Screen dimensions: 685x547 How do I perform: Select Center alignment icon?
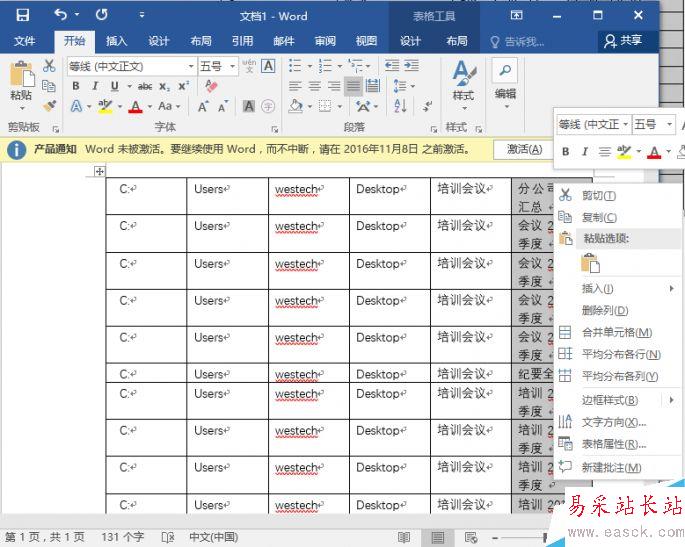[x=315, y=86]
